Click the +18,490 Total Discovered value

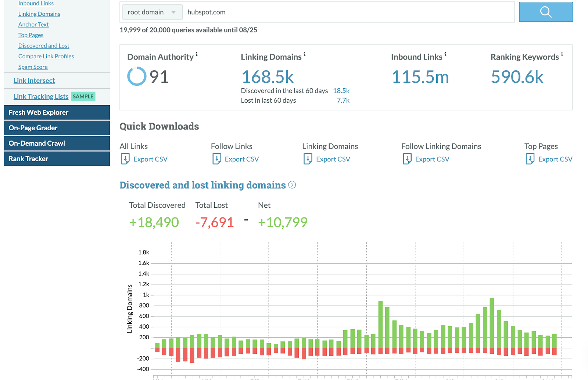pos(154,222)
